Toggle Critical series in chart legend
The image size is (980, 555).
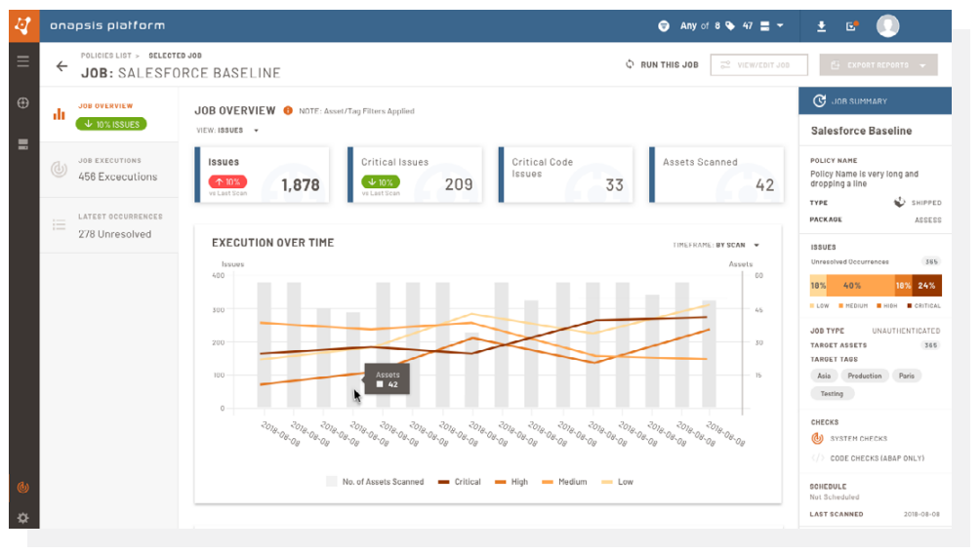(460, 482)
